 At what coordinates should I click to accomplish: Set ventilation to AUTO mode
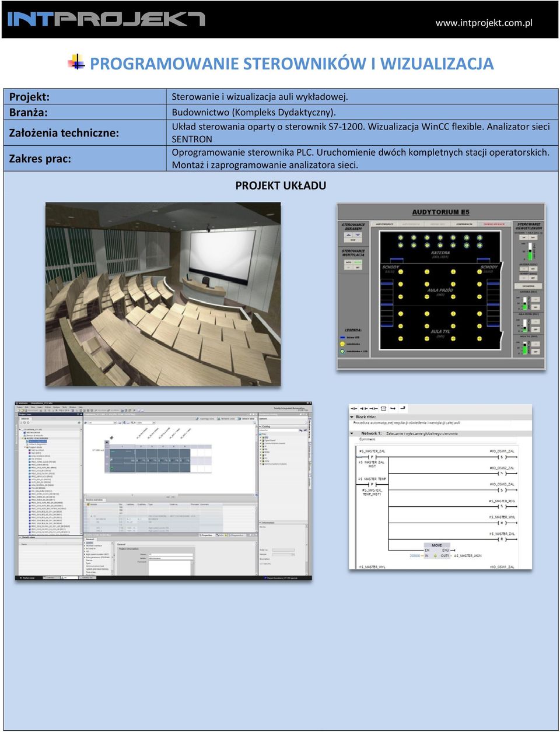[x=349, y=262]
